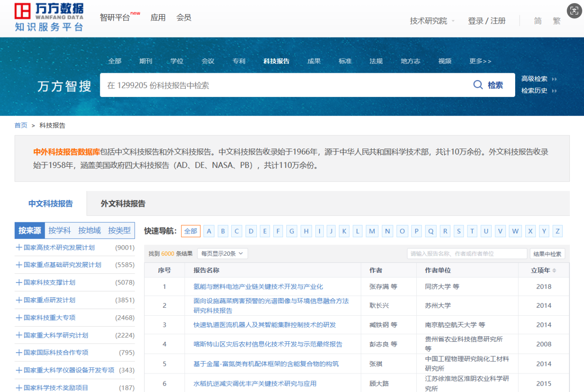This screenshot has height=392, width=584.
Task: Switch to simplified Chinese 简
Action: click(x=538, y=21)
